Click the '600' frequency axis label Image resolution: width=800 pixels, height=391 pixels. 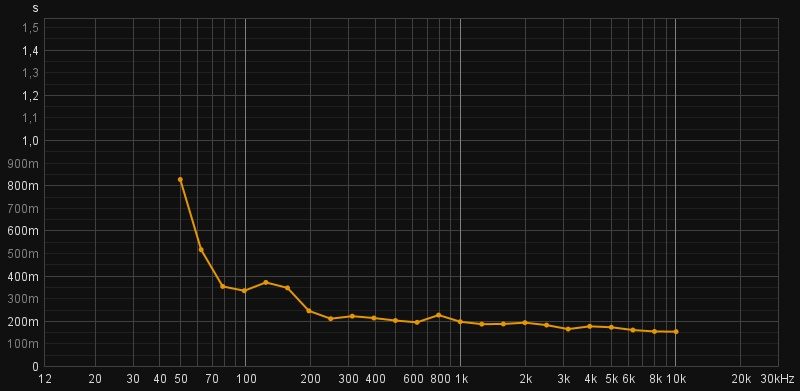click(414, 379)
